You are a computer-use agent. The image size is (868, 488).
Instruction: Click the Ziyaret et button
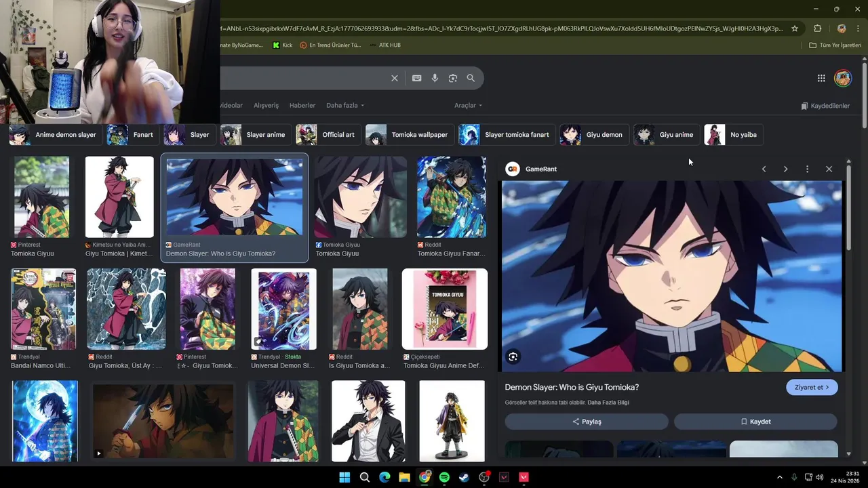tap(812, 388)
